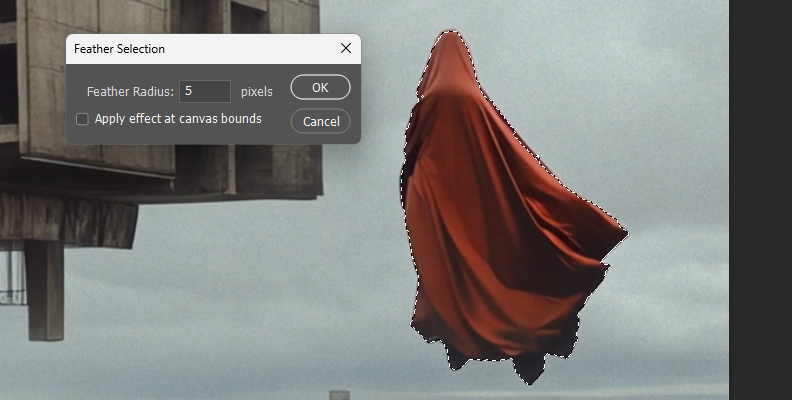Viewport: 792px width, 400px height.
Task: Click the Feather Radius value field
Action: click(205, 91)
